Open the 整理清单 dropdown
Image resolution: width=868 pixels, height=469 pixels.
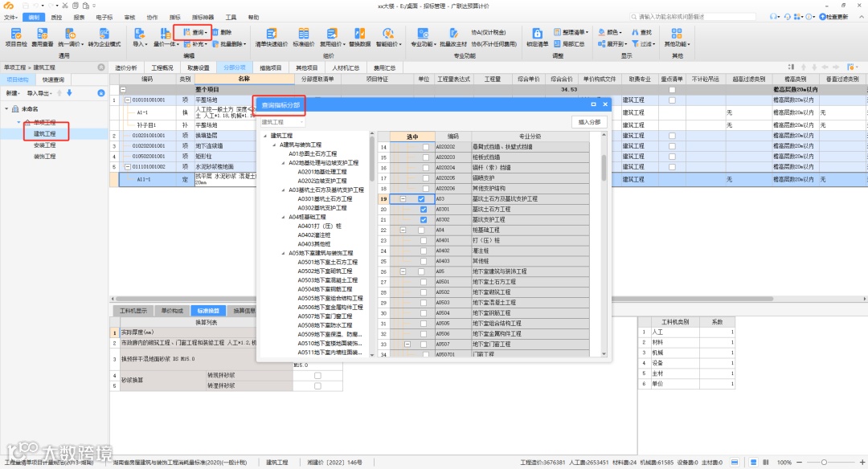(x=571, y=32)
